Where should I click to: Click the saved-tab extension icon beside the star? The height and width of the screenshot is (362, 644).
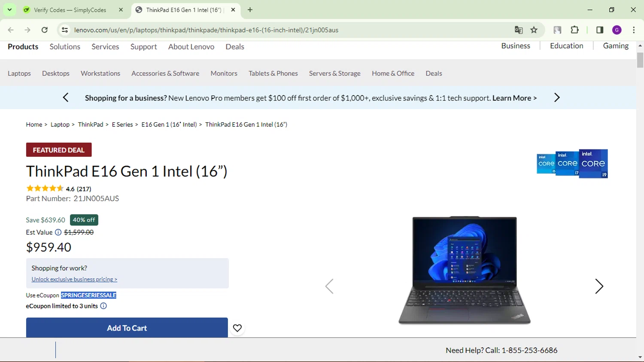click(x=557, y=30)
